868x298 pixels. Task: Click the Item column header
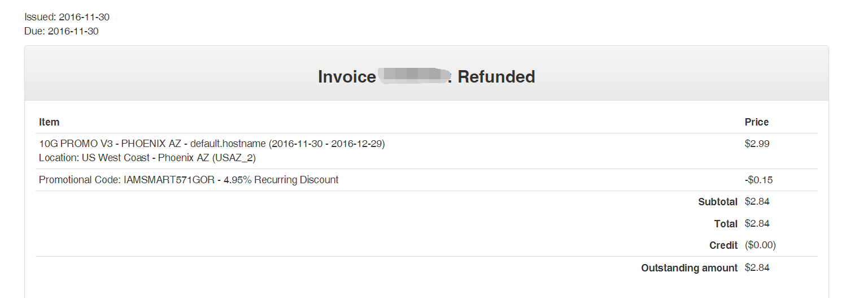click(x=49, y=122)
